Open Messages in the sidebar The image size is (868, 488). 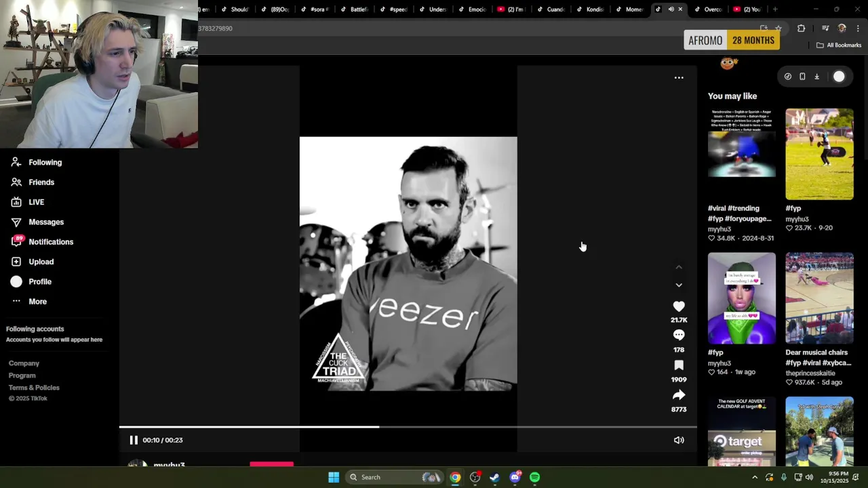[x=46, y=222]
